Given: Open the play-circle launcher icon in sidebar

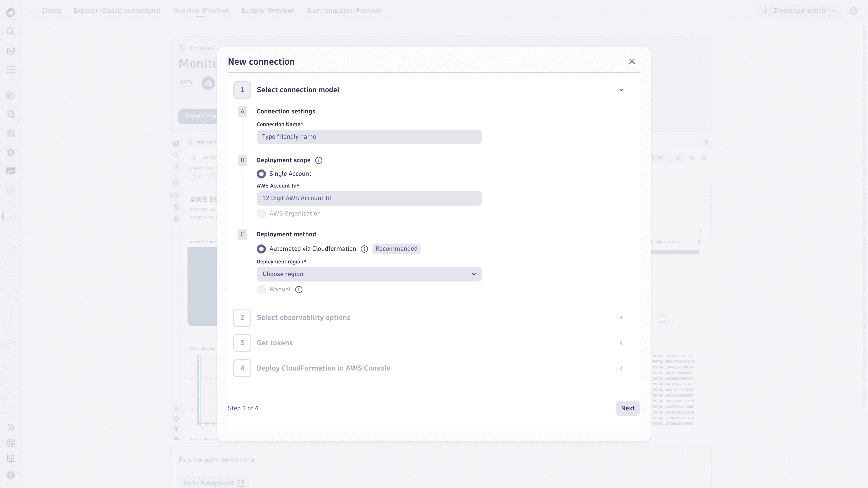Looking at the screenshot, I should 11,51.
